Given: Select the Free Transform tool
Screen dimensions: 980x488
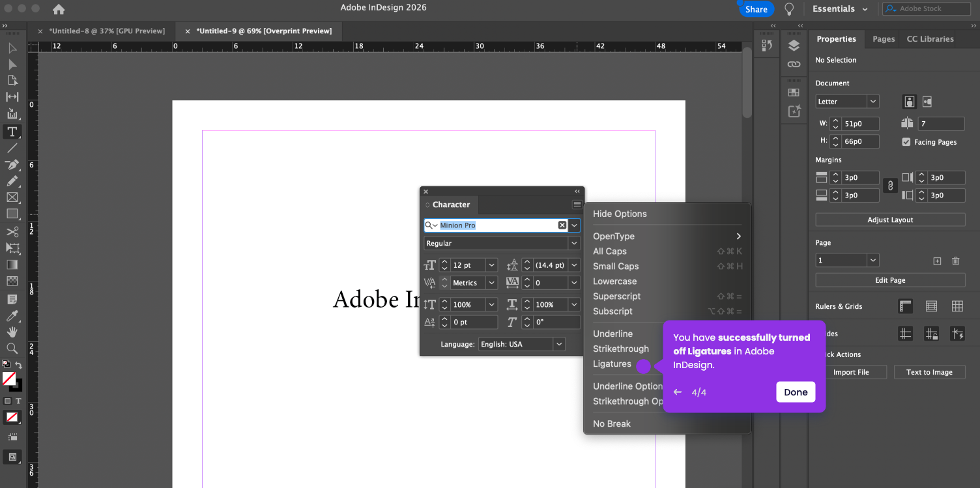Looking at the screenshot, I should (12, 248).
